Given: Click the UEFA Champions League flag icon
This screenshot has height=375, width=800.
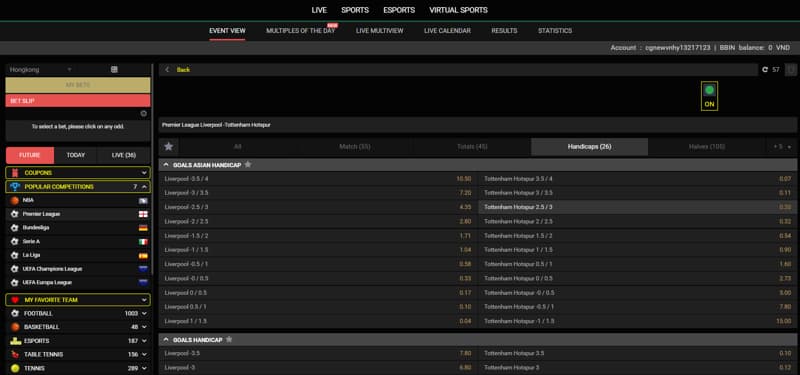Looking at the screenshot, I should 143,269.
